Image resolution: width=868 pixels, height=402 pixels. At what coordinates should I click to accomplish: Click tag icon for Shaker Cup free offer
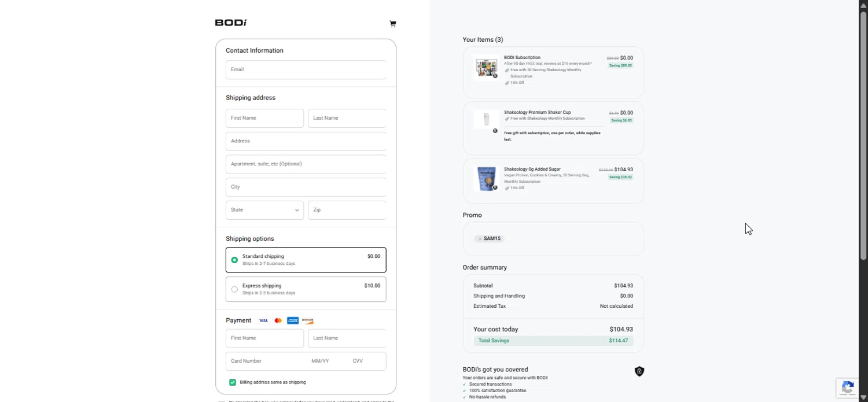(x=507, y=119)
